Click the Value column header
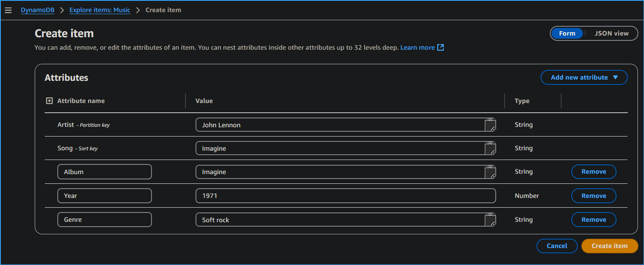The image size is (644, 265). pyautogui.click(x=204, y=101)
